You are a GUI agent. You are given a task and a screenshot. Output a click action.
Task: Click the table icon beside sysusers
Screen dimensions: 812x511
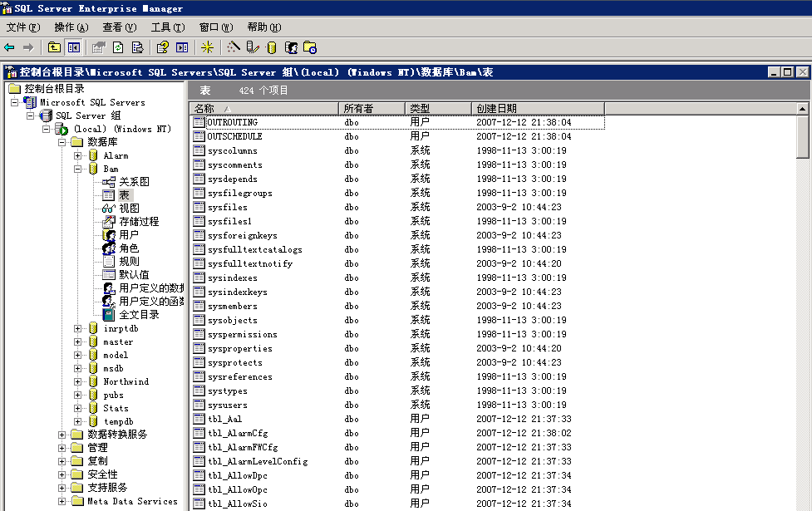coord(199,405)
